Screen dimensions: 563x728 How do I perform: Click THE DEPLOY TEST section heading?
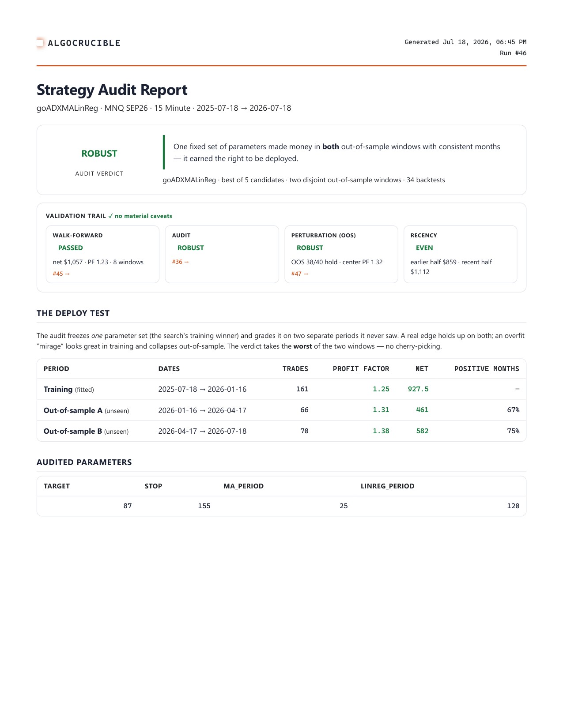pos(73,313)
